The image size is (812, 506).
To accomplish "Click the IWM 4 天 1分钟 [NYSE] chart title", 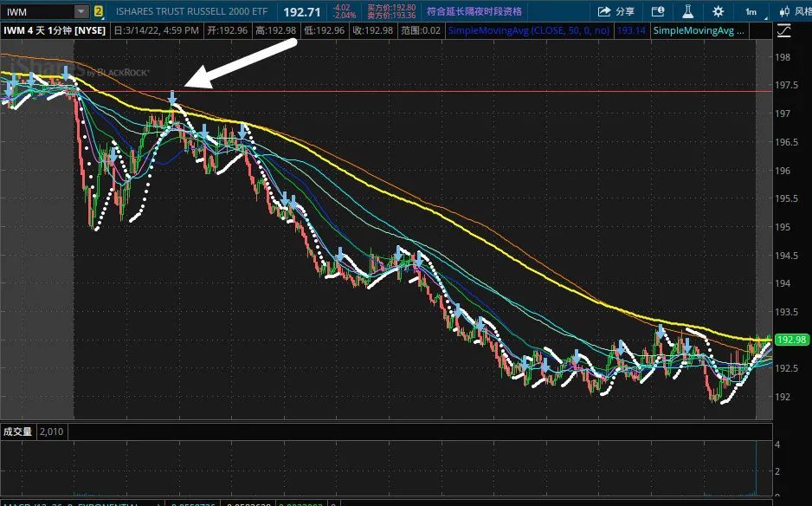I will 55,30.
